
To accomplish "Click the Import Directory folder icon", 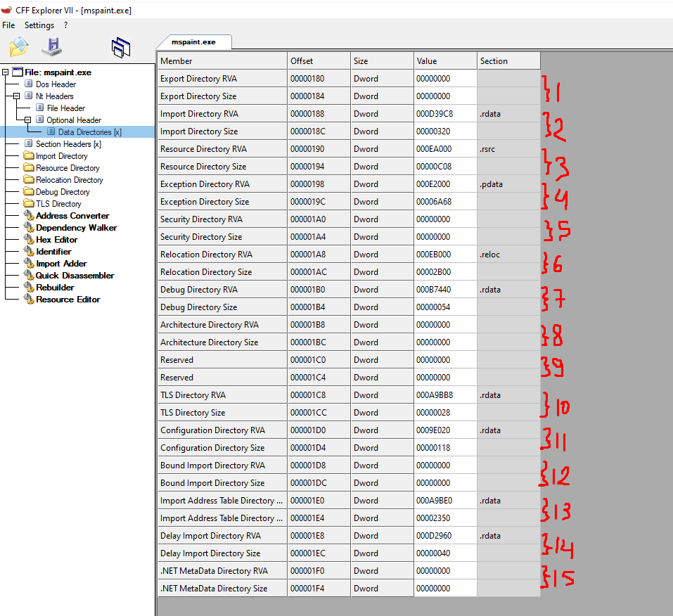I will click(x=29, y=156).
